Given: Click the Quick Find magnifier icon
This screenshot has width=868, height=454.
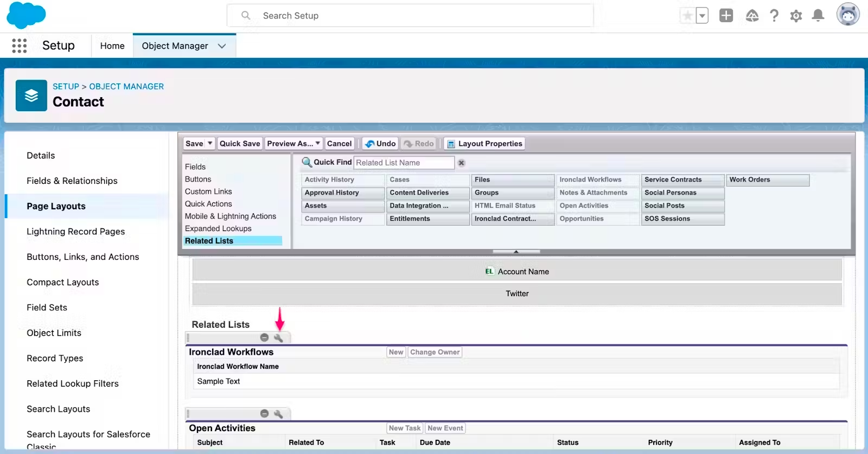Looking at the screenshot, I should [x=307, y=162].
